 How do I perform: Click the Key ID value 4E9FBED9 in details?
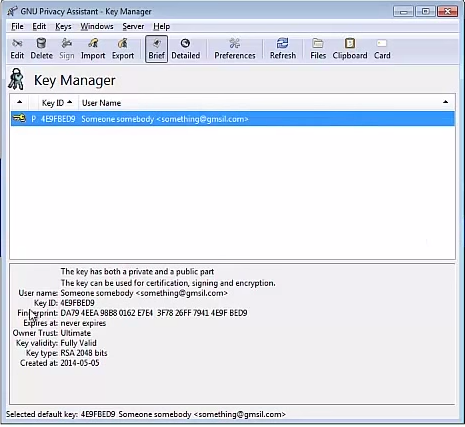coord(77,303)
